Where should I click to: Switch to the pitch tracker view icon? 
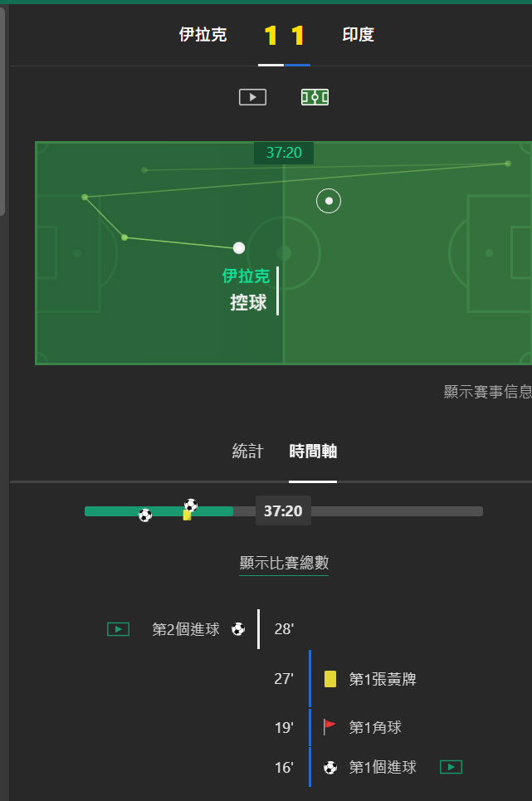tap(315, 97)
